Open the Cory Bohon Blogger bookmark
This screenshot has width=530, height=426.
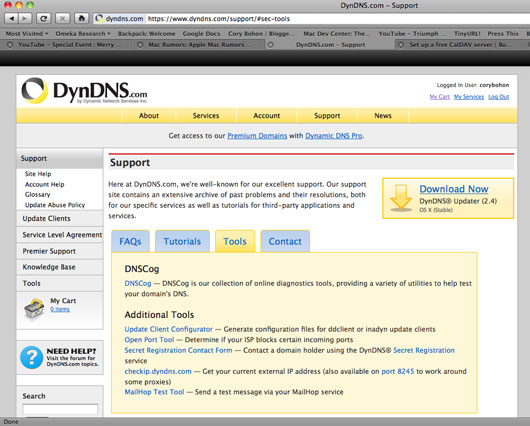(261, 33)
